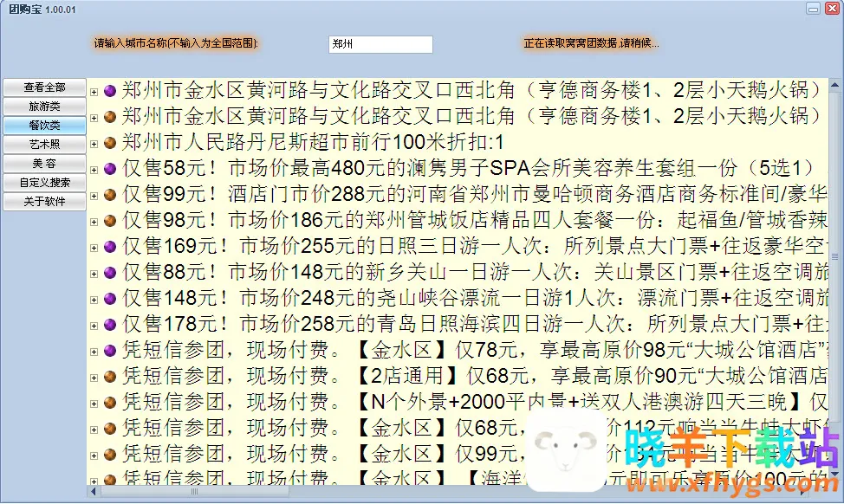Expand the 178元 青岛日照海滨四日游 tree node
844x504 pixels.
point(94,326)
